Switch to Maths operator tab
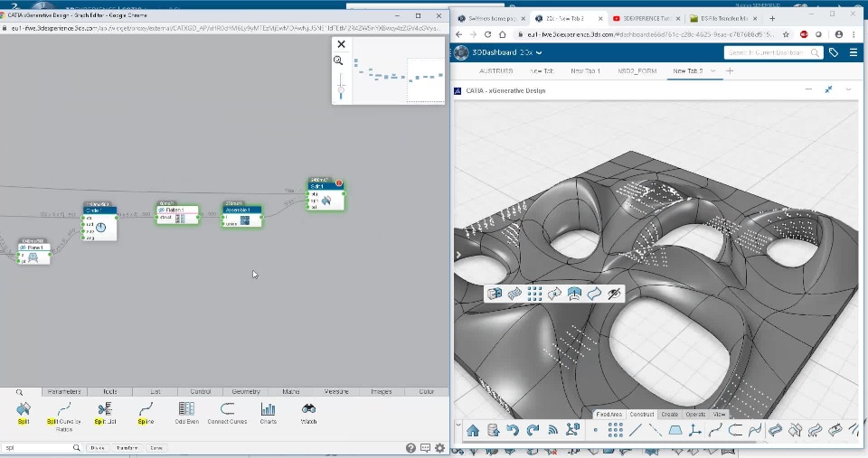The image size is (868, 458). [x=291, y=392]
